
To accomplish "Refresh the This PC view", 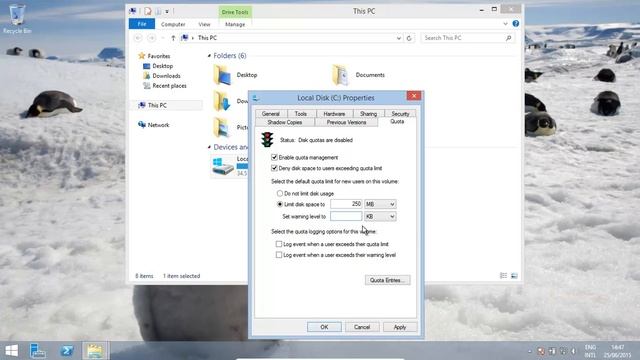I will tap(409, 38).
